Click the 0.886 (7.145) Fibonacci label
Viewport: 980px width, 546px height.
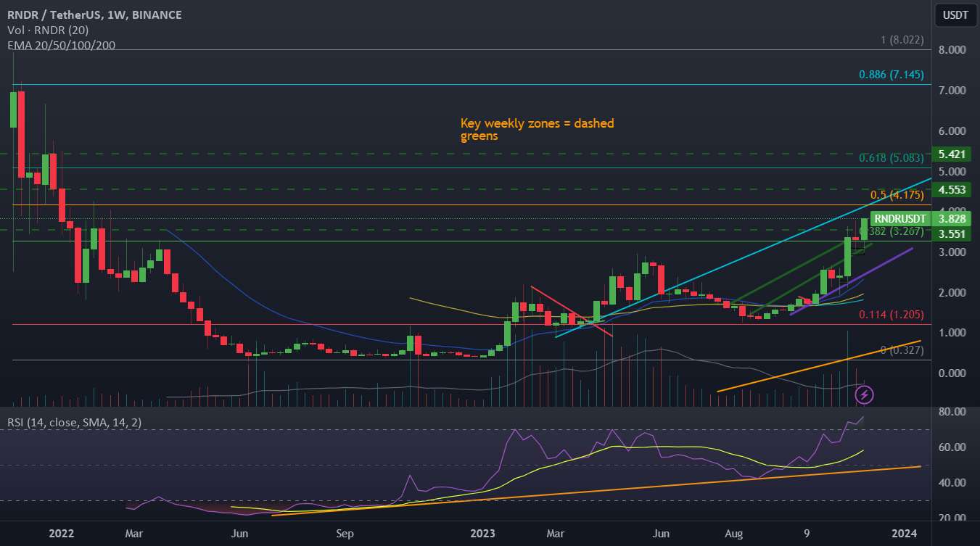[x=891, y=74]
